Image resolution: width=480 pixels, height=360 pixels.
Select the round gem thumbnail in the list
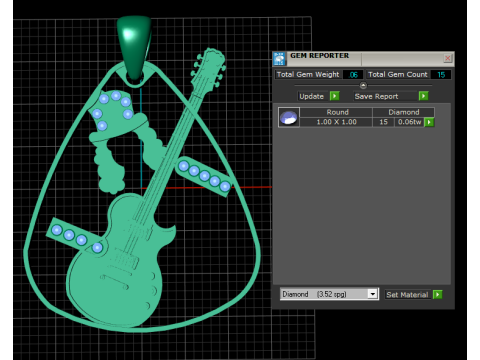click(x=289, y=117)
